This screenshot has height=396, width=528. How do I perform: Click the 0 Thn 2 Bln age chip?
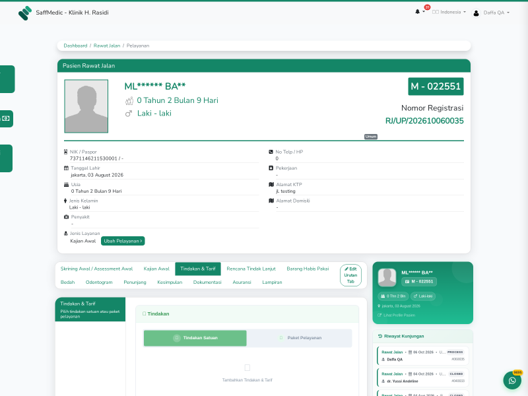click(393, 296)
